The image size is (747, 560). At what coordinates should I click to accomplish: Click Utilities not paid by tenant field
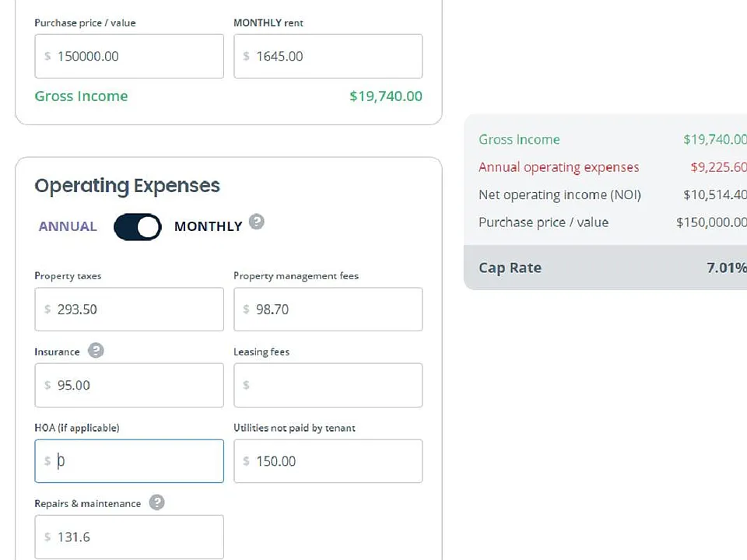coord(328,461)
